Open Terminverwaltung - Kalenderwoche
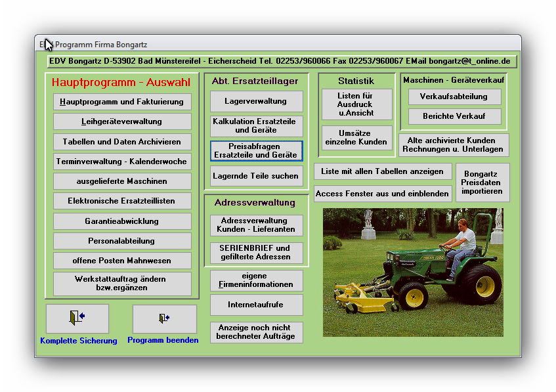This screenshot has width=556, height=392. click(123, 162)
